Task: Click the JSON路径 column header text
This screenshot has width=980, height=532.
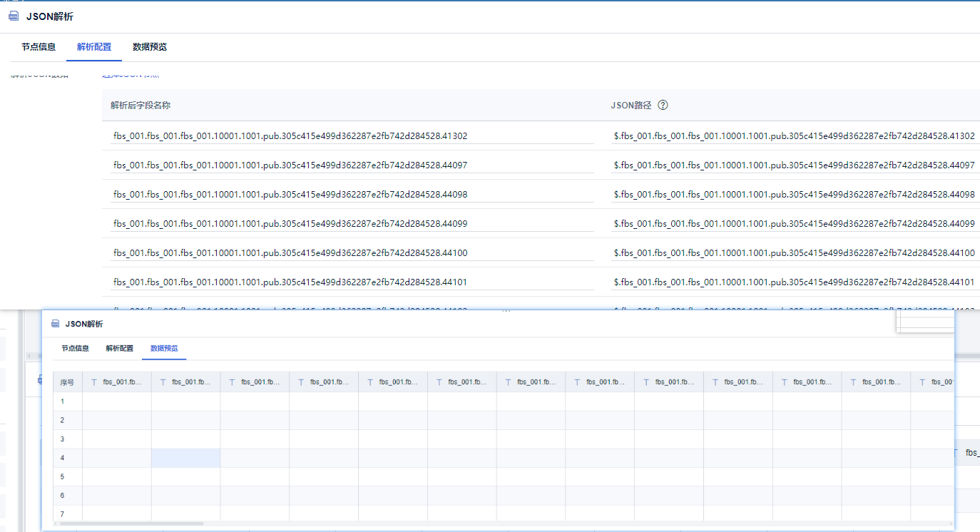Action: [x=631, y=105]
